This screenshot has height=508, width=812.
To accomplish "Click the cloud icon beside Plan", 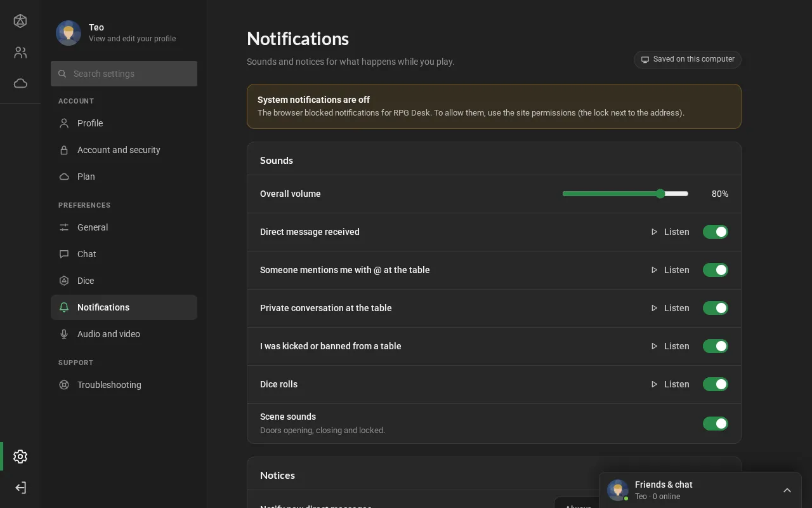I will click(64, 177).
